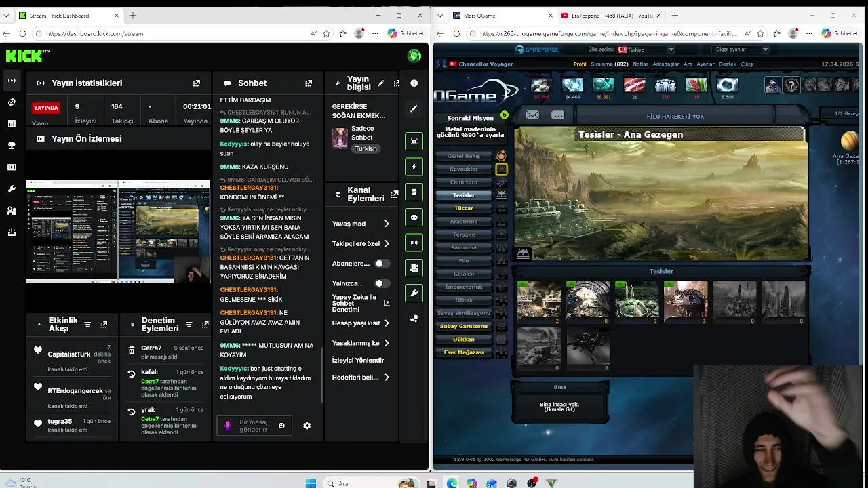The width and height of the screenshot is (868, 488).
Task: Click the emoji picker icon in chat input
Action: click(x=281, y=426)
